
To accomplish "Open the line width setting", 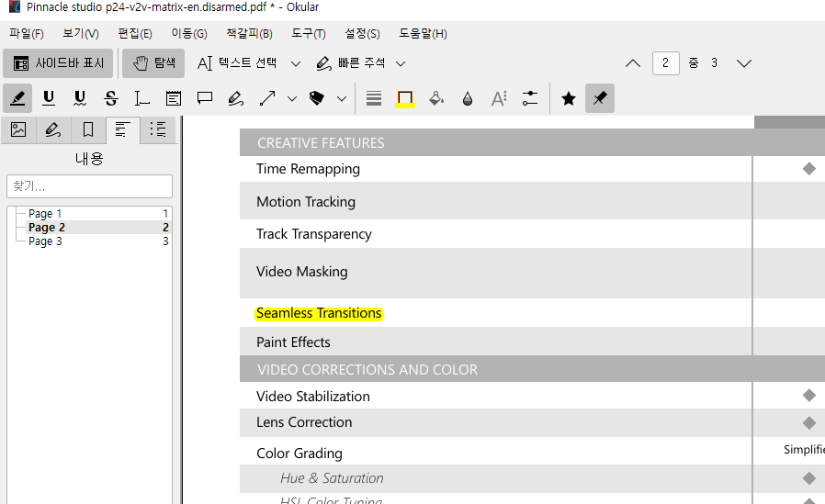I will point(374,98).
